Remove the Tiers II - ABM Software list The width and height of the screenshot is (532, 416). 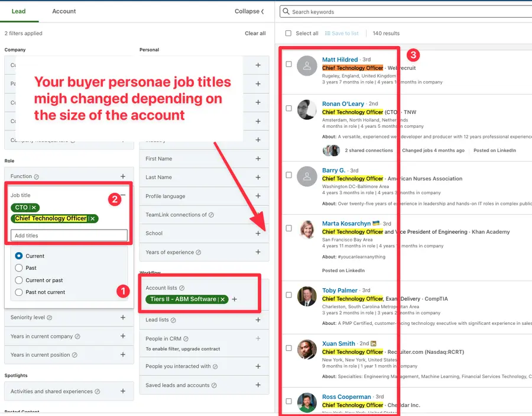tap(223, 299)
